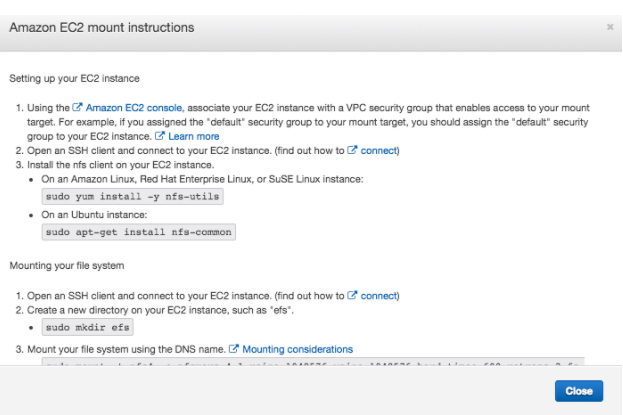623x415 pixels.
Task: Click the On an Ubuntu instance bullet text
Action: click(x=94, y=215)
